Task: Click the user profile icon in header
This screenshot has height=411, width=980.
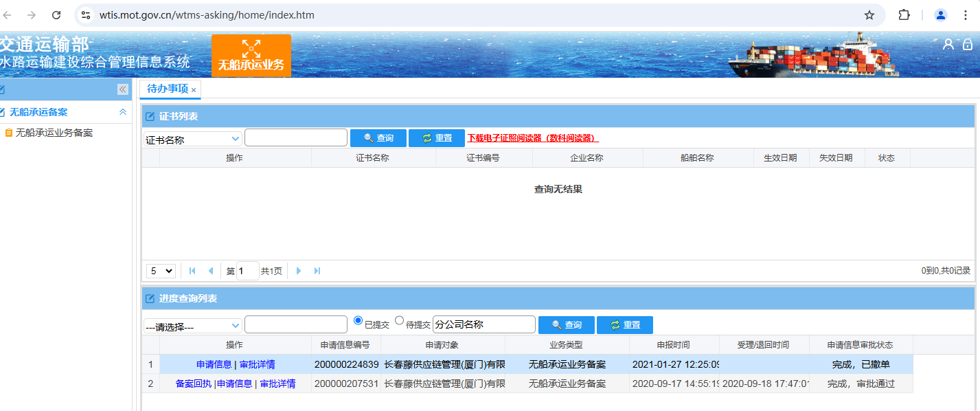Action: click(x=948, y=44)
